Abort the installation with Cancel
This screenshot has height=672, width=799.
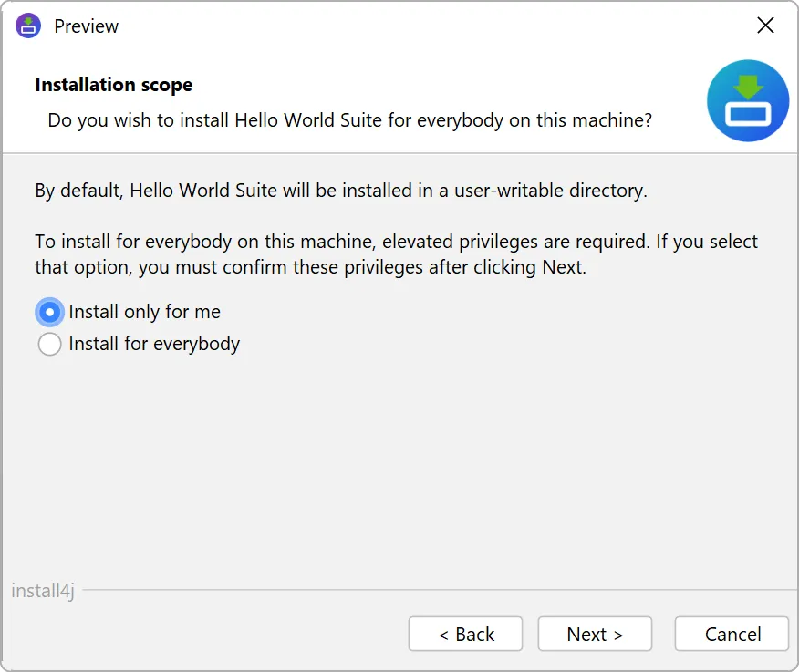pos(732,634)
